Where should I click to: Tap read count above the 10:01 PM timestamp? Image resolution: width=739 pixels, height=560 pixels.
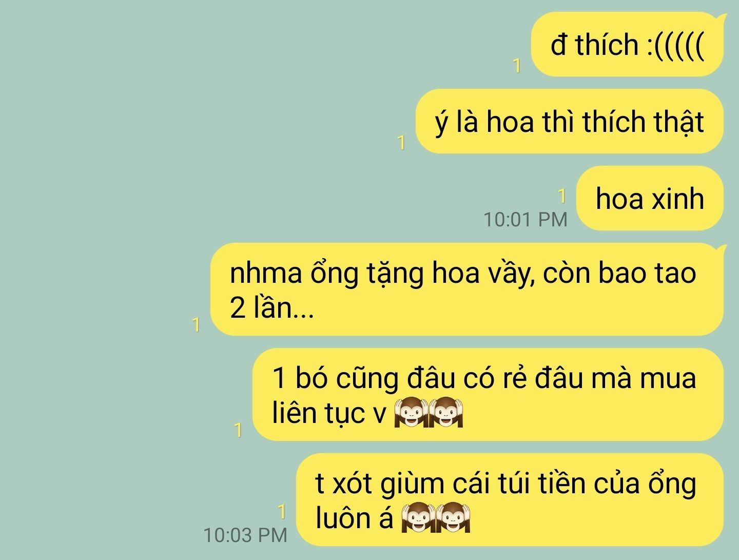(562, 196)
